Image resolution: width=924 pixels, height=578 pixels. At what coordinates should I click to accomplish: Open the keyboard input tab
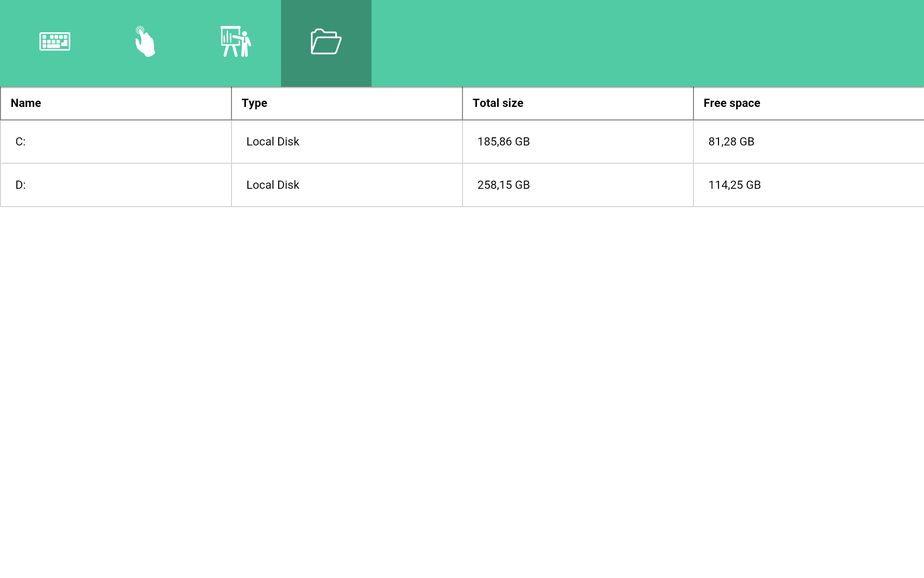[x=55, y=42]
